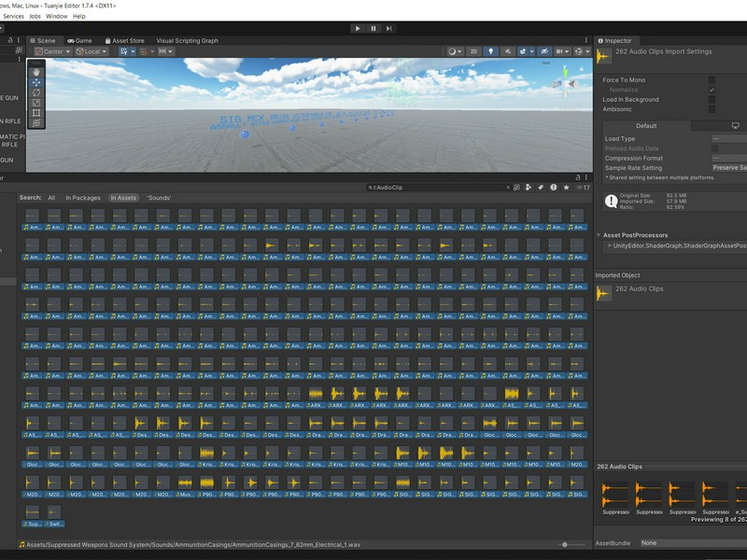Open Gizmos dropdown arrow

point(588,51)
